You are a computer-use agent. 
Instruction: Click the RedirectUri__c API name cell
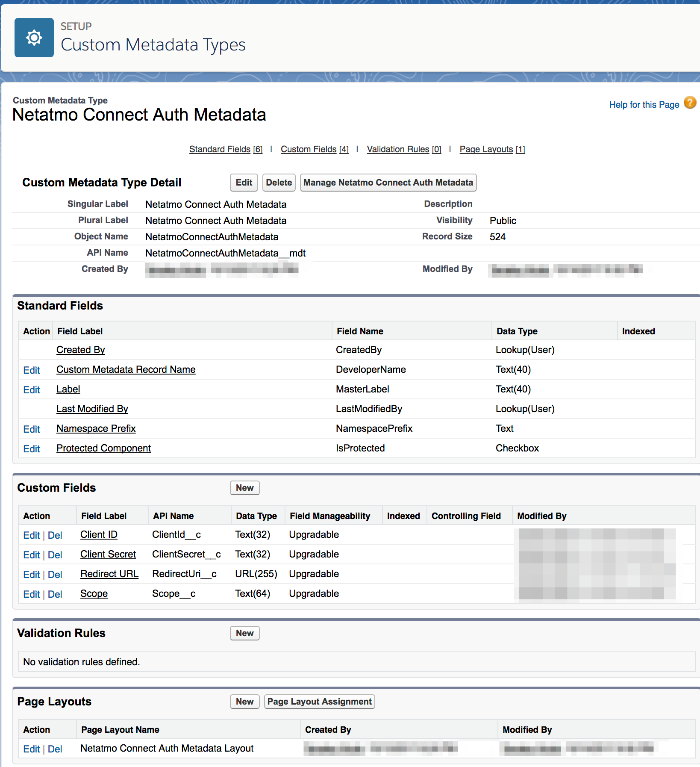pyautogui.click(x=185, y=574)
